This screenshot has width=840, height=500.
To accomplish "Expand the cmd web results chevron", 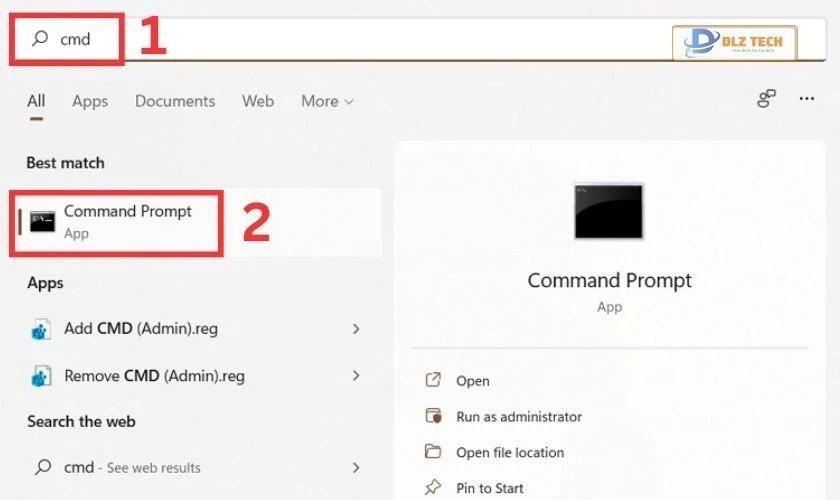I will click(x=356, y=467).
